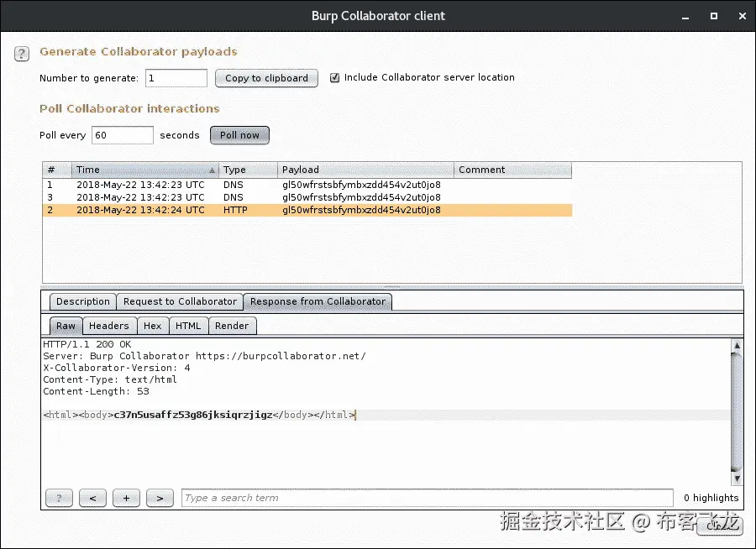756x549 pixels.
Task: Go to previous search match with < button
Action: tap(92, 498)
